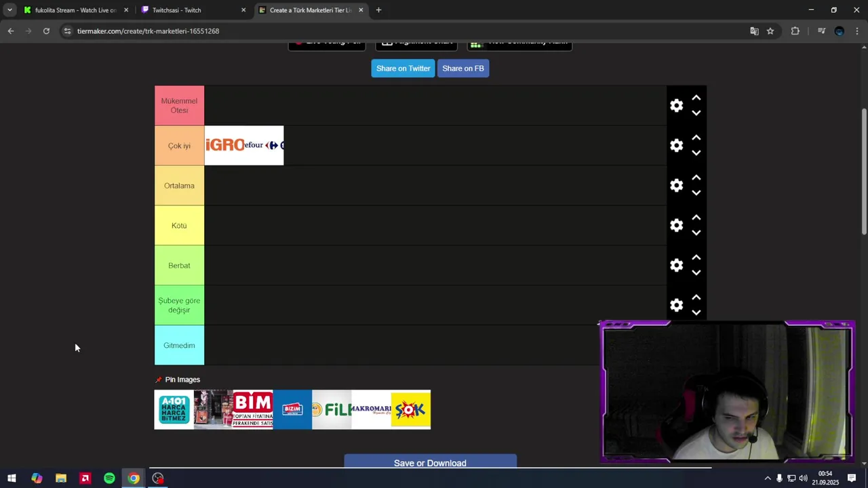Image resolution: width=868 pixels, height=488 pixels.
Task: Open File Explorer from the taskbar
Action: coord(61,479)
